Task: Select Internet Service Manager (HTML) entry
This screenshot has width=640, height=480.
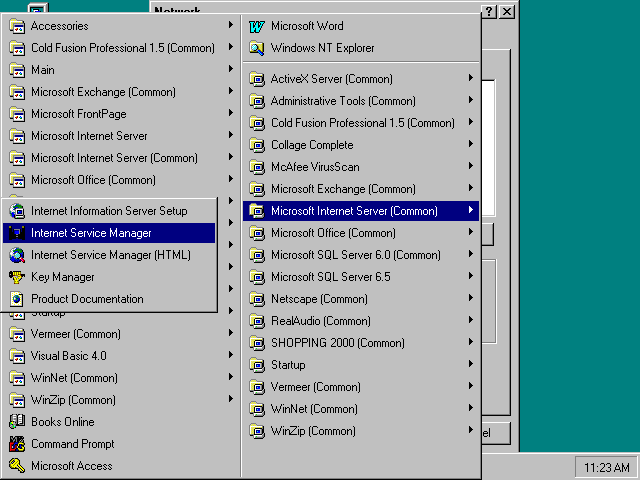Action: (109, 255)
